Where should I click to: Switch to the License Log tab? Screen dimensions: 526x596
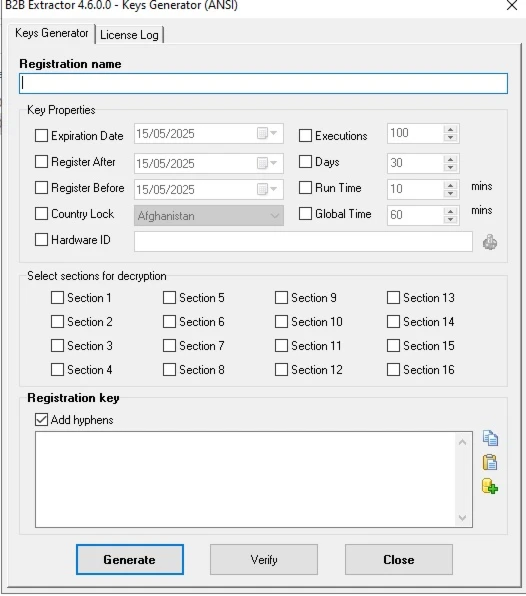[129, 35]
